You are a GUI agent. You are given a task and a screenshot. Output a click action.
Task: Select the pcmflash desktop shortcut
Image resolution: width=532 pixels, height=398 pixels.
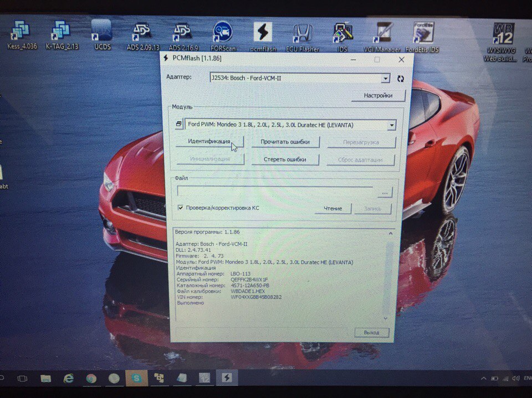263,37
